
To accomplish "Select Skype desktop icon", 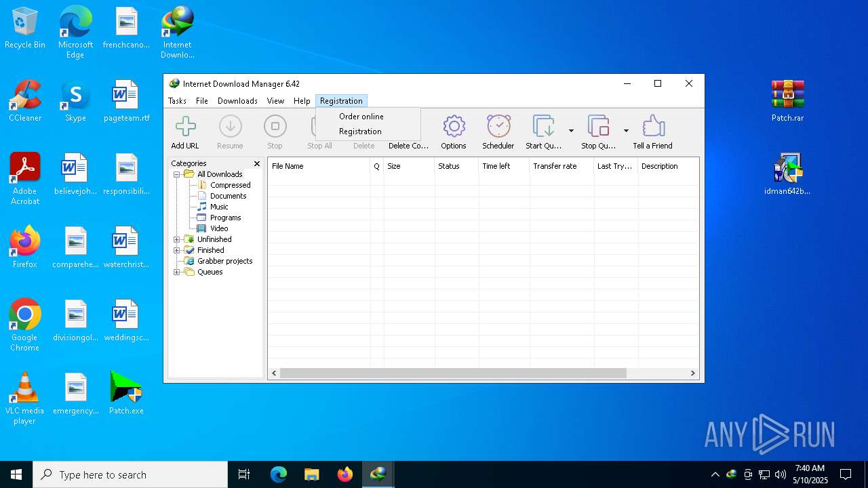I will click(x=75, y=101).
